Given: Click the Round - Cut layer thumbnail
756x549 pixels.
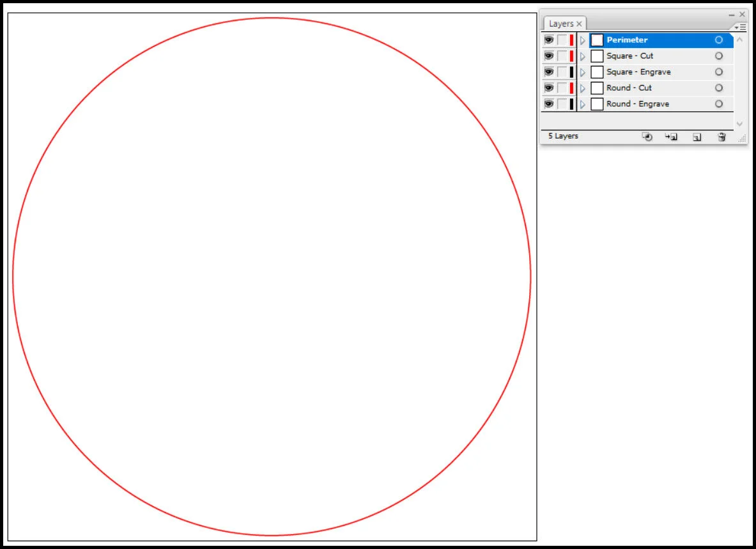Looking at the screenshot, I should pyautogui.click(x=597, y=88).
